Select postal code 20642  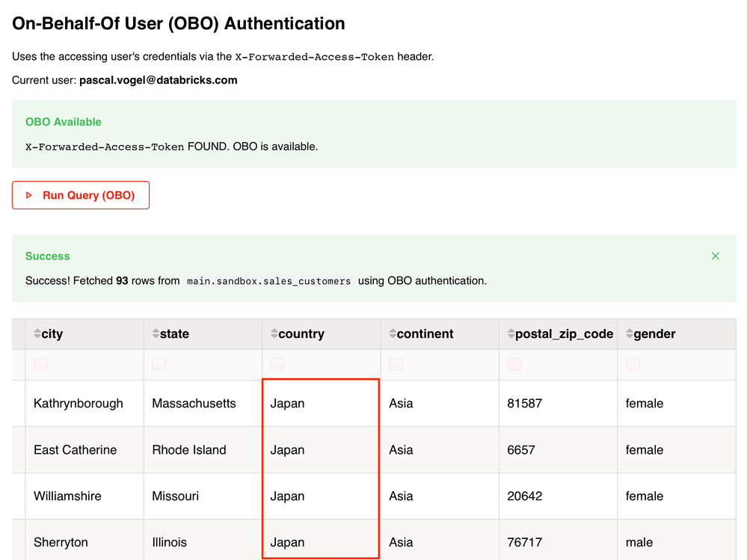point(559,496)
